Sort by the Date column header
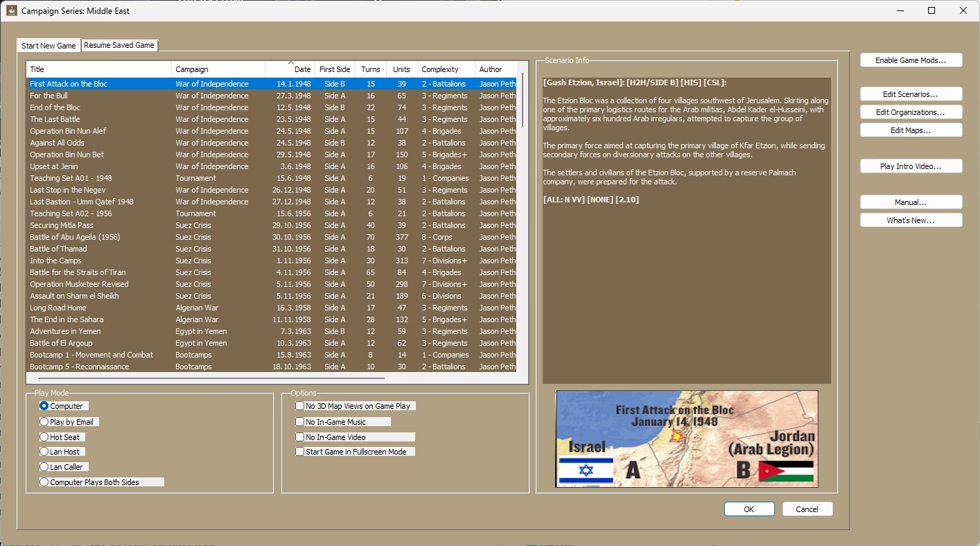Screen dimensions: 980x546 click(290, 69)
